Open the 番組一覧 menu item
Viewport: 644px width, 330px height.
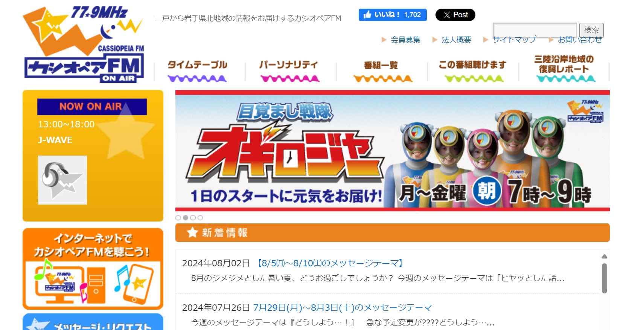(x=381, y=71)
